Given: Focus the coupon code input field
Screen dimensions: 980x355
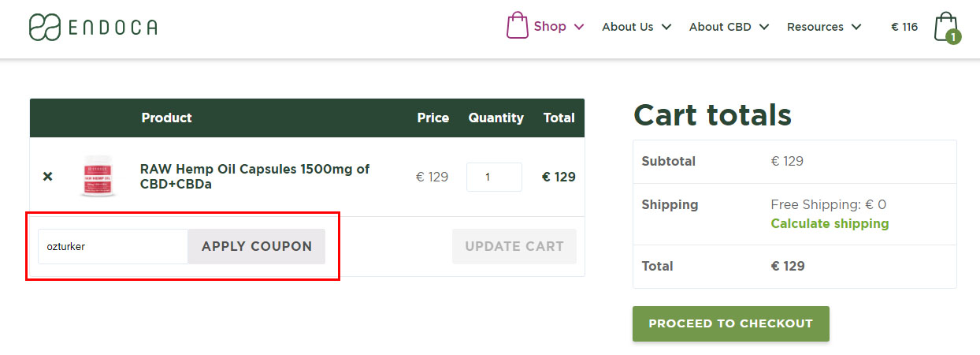Looking at the screenshot, I should (x=113, y=246).
